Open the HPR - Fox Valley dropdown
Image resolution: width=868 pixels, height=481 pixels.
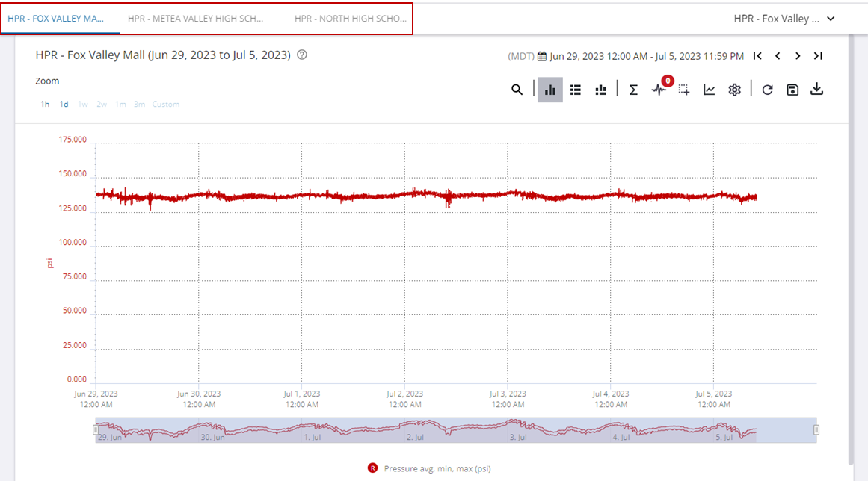point(784,19)
